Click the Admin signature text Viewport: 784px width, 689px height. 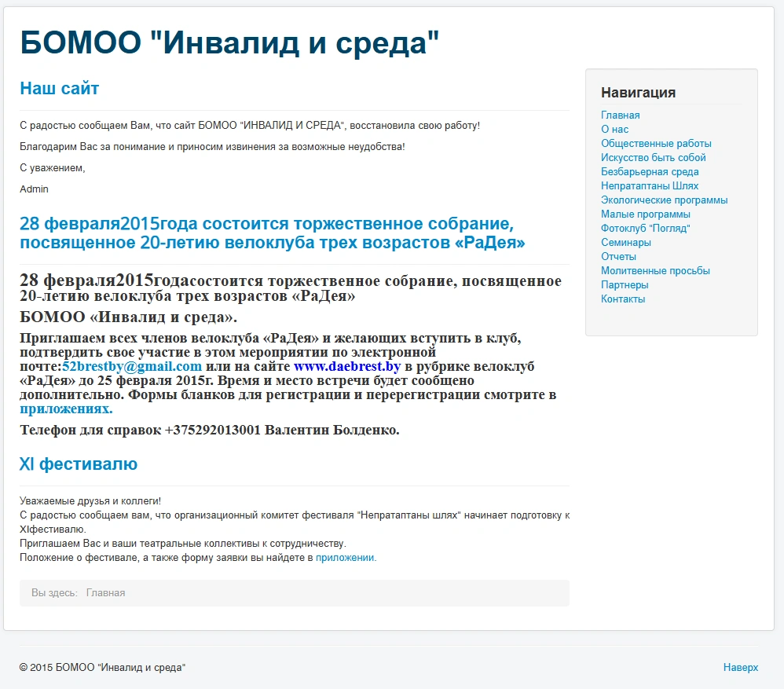point(34,189)
